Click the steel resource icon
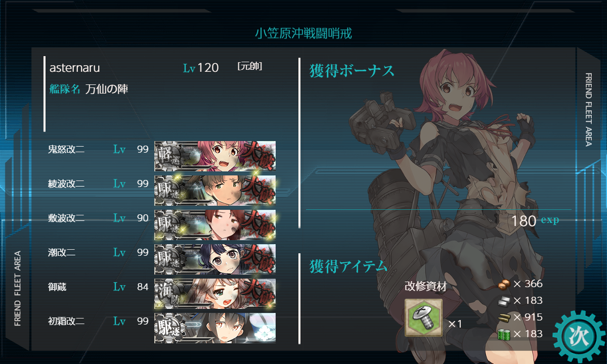This screenshot has width=607, height=364. coord(504,301)
